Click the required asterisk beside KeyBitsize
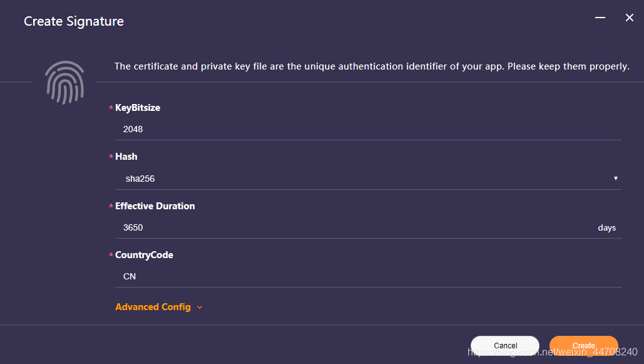This screenshot has width=644, height=364. (x=111, y=108)
